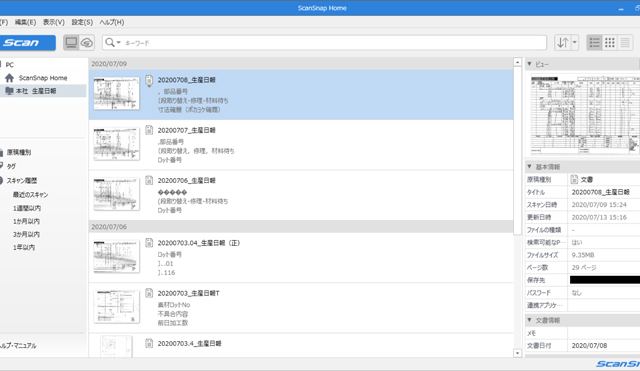Click the document icon beside 20200707_生産日報
Viewport: 640px width, 371px height.
pyautogui.click(x=149, y=130)
